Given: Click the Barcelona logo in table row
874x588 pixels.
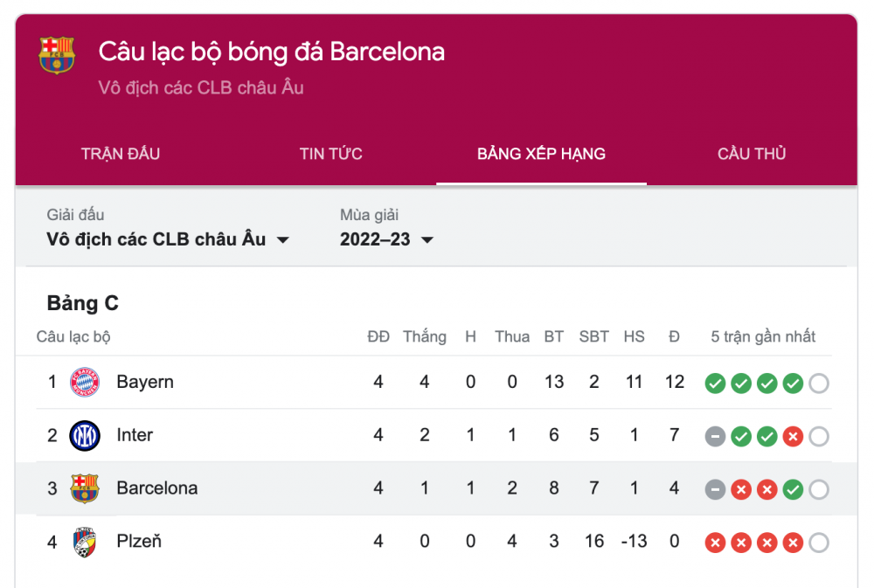Looking at the screenshot, I should coord(85,488).
